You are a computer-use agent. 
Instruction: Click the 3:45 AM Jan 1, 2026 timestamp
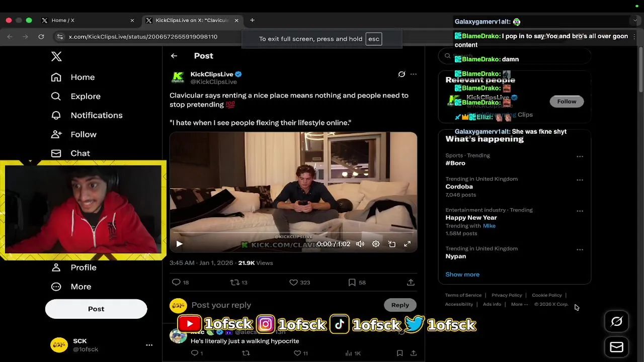click(x=202, y=263)
